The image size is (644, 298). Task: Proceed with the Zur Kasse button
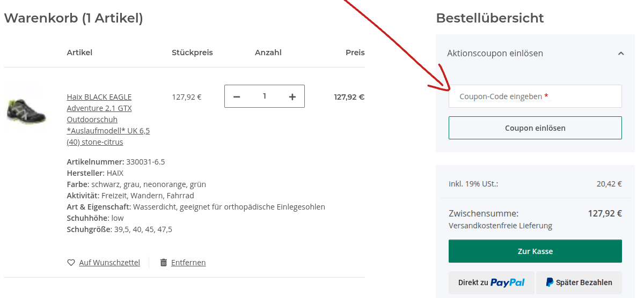[x=535, y=251]
